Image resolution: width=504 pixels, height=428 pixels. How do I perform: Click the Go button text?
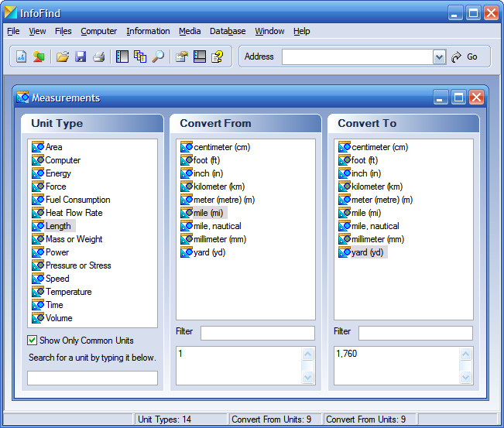[471, 56]
